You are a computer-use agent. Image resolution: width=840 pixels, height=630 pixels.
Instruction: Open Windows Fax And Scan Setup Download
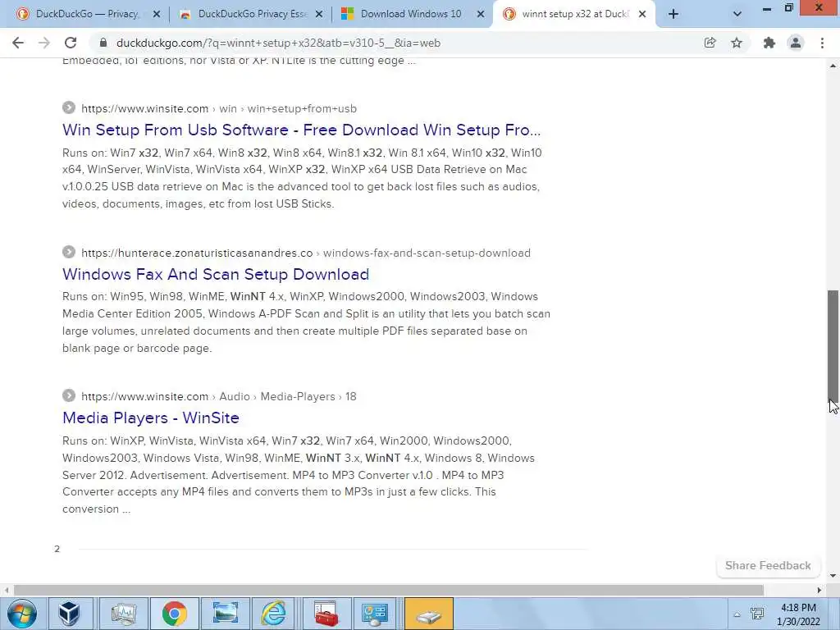(x=216, y=274)
